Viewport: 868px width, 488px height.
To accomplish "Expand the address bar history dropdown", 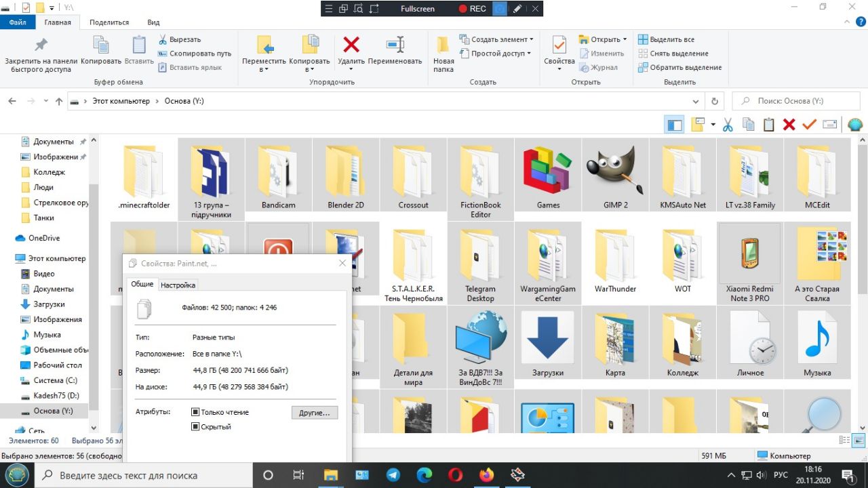I will [696, 101].
